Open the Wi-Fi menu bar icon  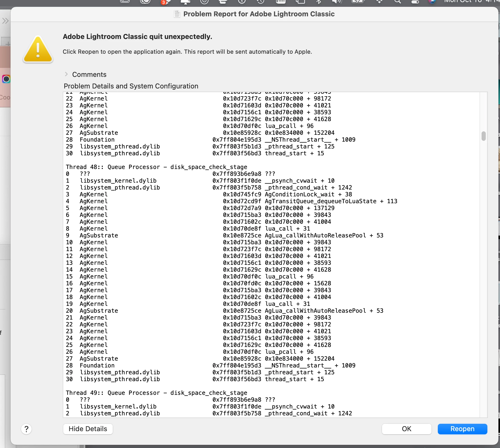coord(379,2)
